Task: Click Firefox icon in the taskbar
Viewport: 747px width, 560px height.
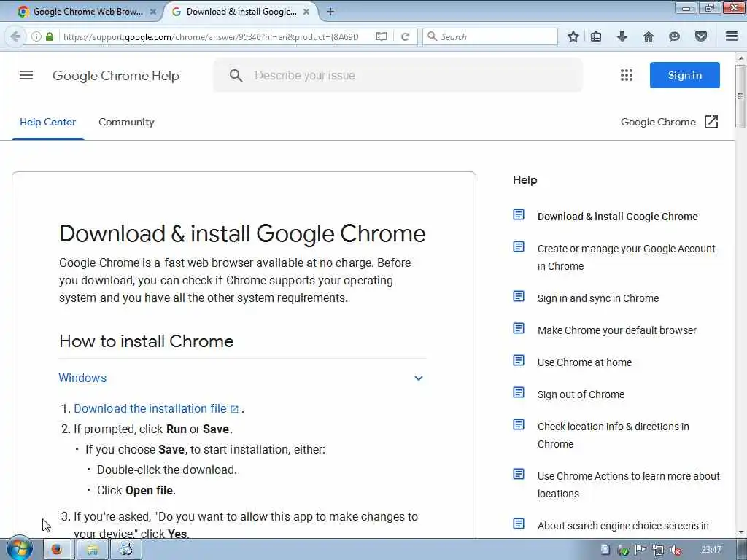Action: point(57,550)
